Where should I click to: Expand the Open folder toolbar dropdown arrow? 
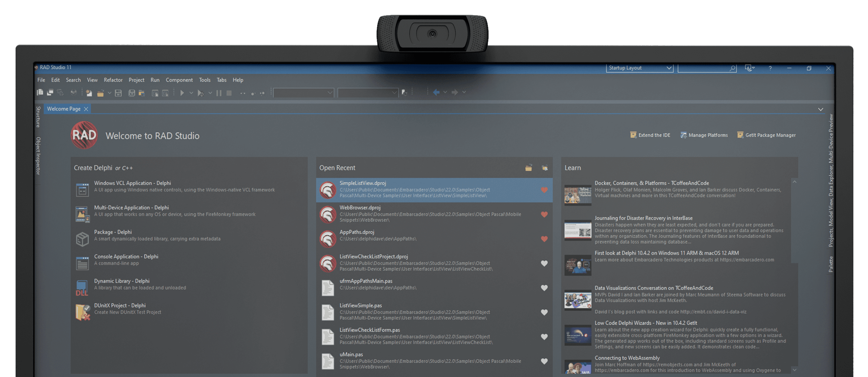(x=109, y=93)
